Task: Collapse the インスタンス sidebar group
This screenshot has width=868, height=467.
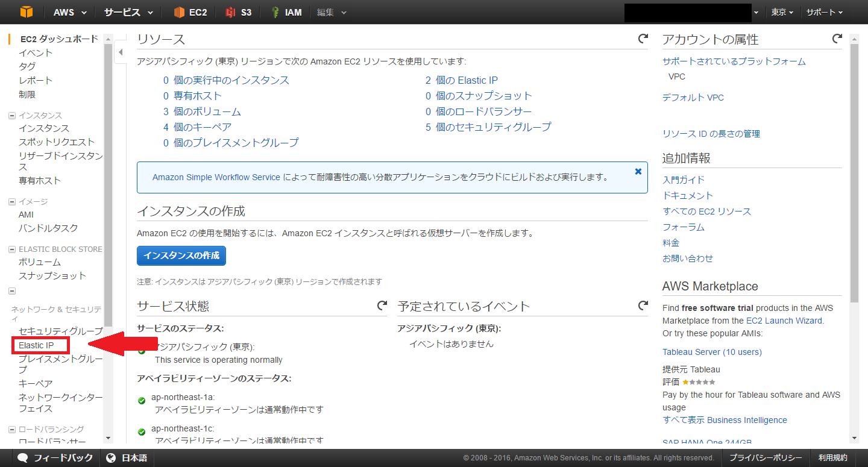Action: point(12,116)
